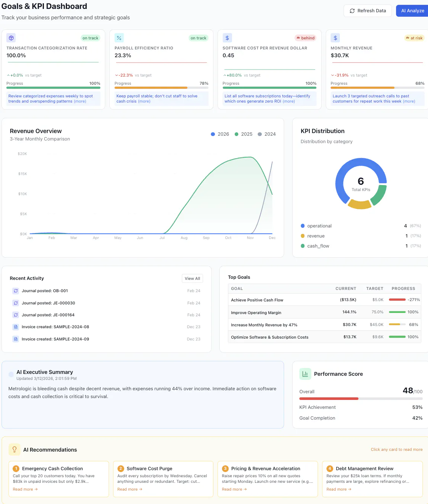Click number 4 badge on Debt Management Review
This screenshot has height=504, width=428.
point(329,469)
